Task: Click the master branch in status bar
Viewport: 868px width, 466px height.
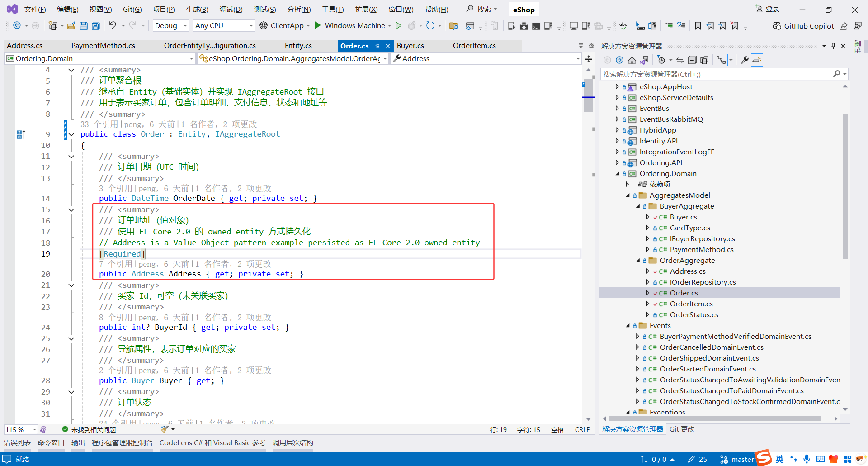Action: pos(737,460)
